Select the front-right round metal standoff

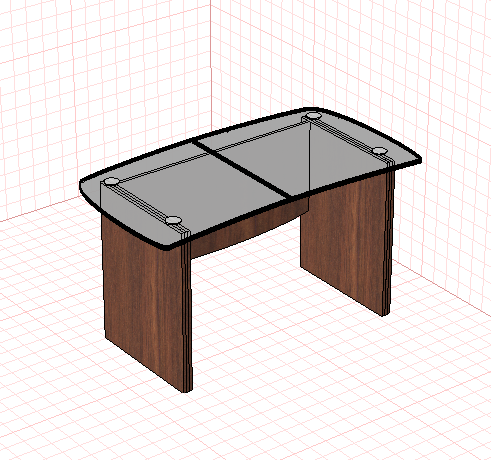pyautogui.click(x=380, y=151)
